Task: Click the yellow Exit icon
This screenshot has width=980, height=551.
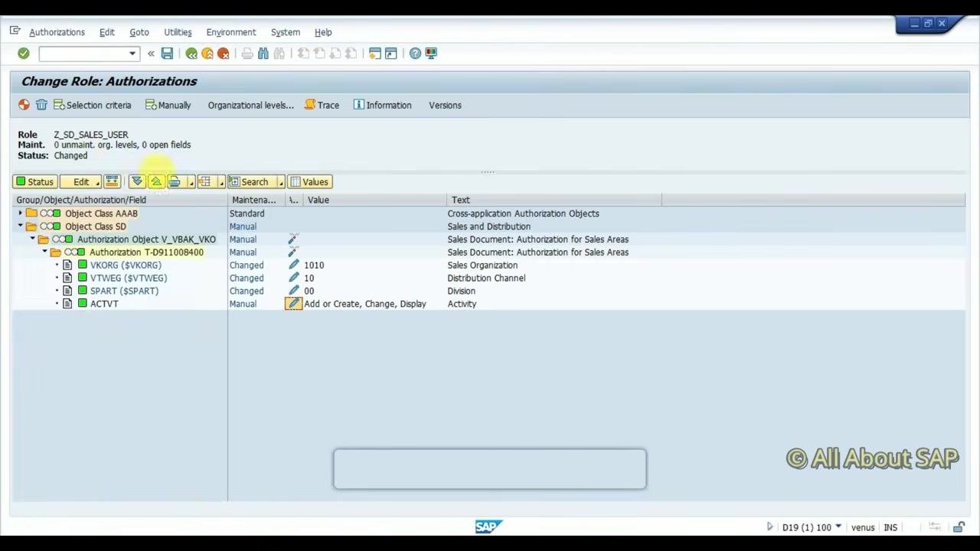Action: pos(207,54)
